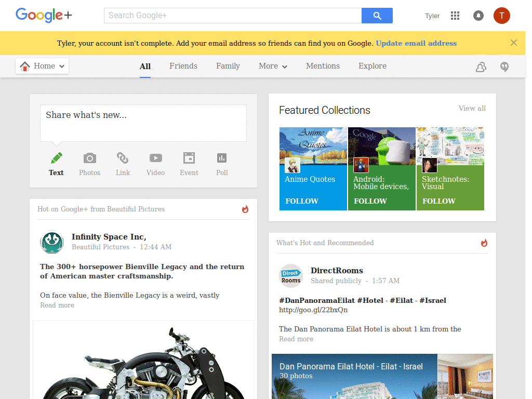Click the Update email address link
Screen dimensions: 532x399
point(416,43)
